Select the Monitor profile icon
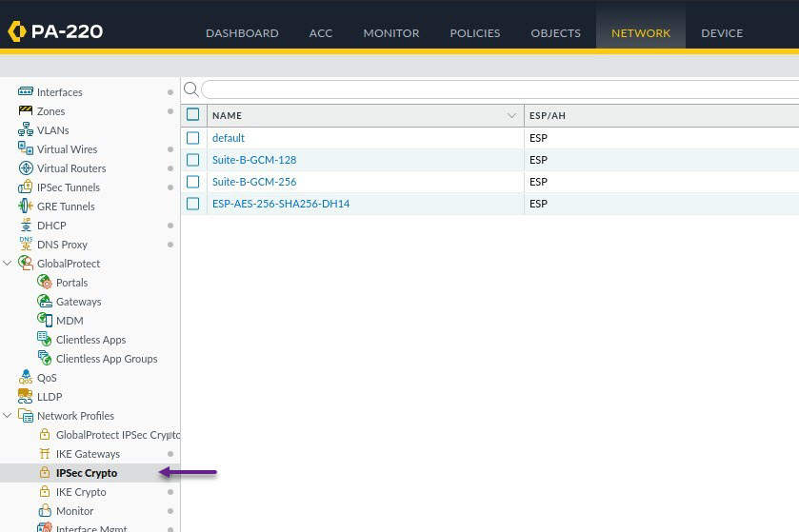 pos(45,510)
